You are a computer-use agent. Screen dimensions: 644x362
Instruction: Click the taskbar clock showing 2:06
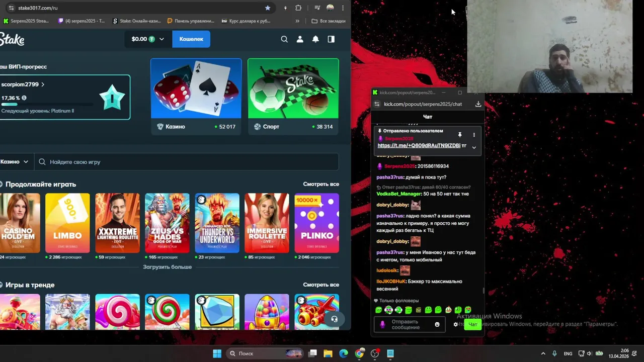619,353
